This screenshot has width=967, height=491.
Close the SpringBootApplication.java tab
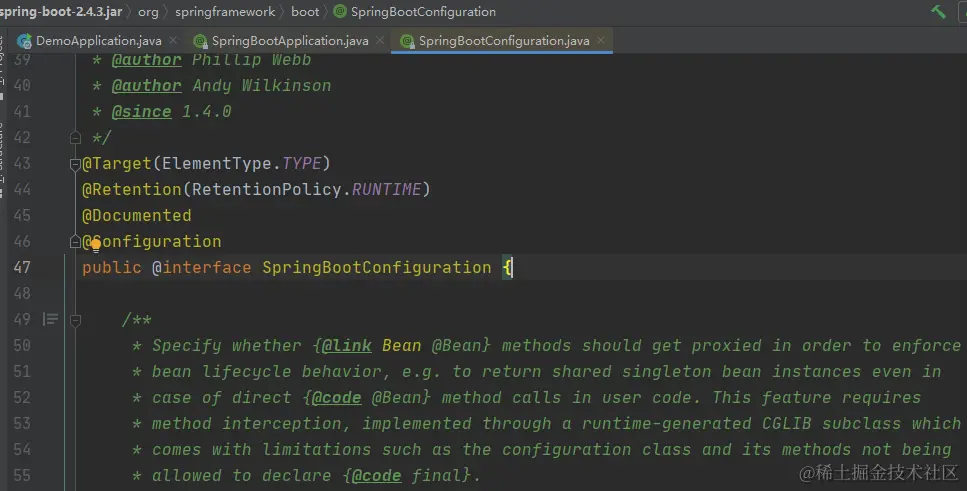pyautogui.click(x=380, y=40)
